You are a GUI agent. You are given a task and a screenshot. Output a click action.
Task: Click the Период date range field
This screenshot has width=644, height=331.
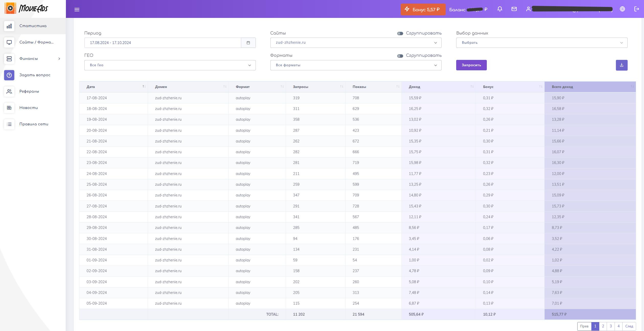[x=163, y=43]
